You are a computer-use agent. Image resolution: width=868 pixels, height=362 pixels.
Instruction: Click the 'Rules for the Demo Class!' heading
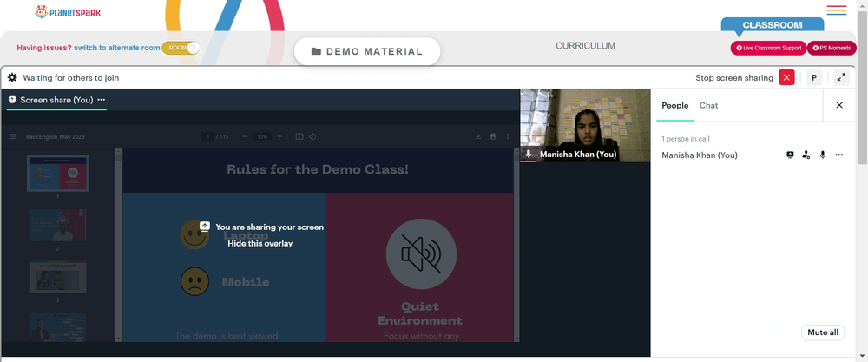pyautogui.click(x=318, y=169)
